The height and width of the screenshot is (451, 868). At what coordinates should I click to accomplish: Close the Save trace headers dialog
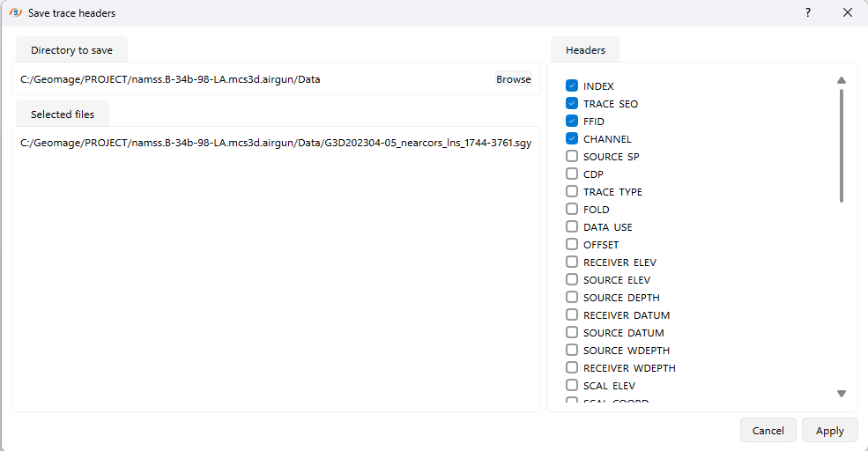848,12
